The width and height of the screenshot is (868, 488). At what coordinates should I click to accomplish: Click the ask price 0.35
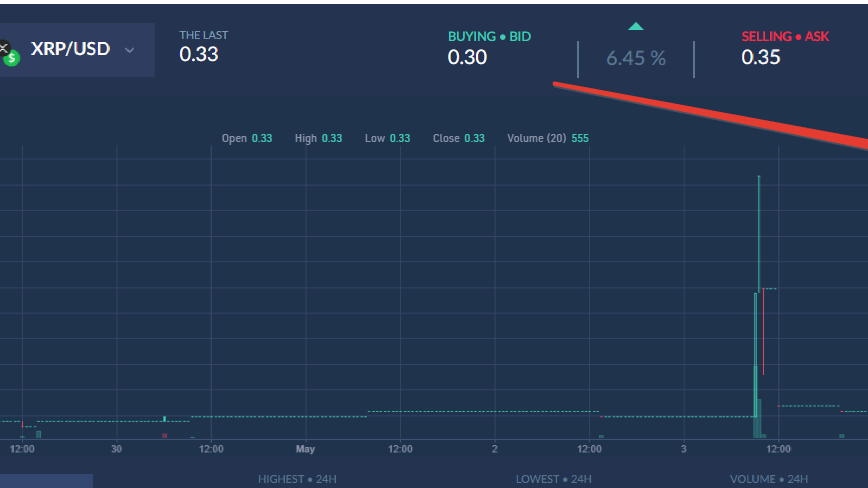(761, 57)
